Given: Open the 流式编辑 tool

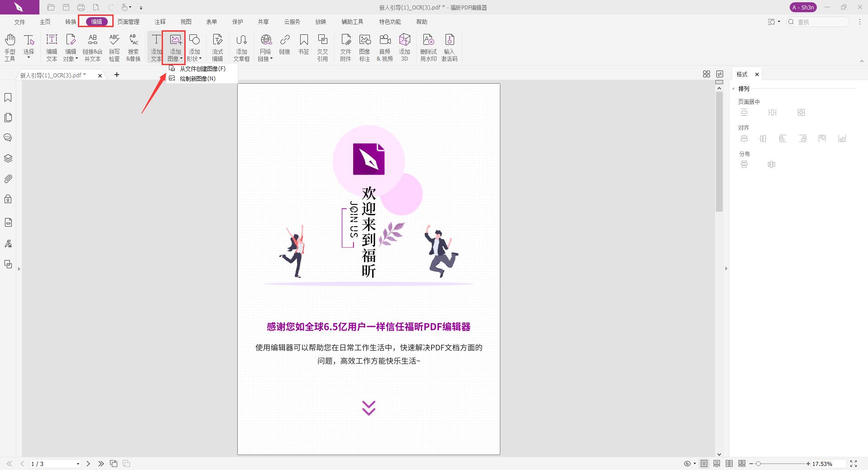Looking at the screenshot, I should coord(217,47).
